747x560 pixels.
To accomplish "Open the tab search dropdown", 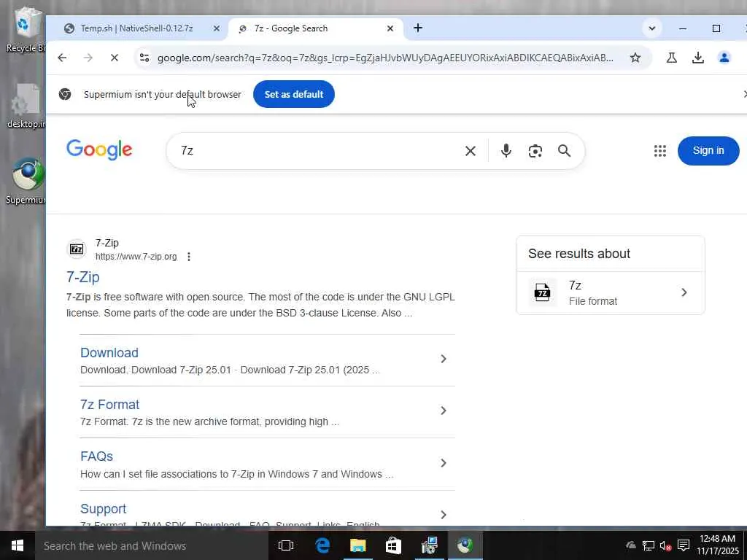I will click(x=651, y=28).
